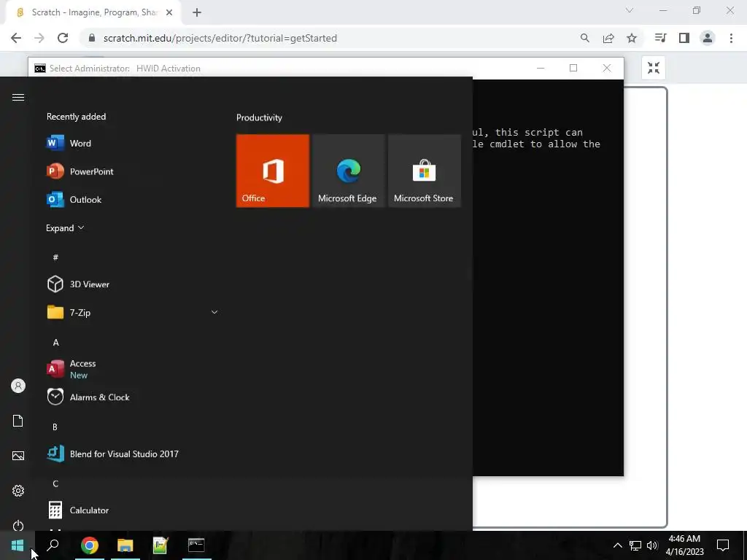This screenshot has height=560, width=747.
Task: Open the Microsoft Edge tile
Action: [x=348, y=171]
